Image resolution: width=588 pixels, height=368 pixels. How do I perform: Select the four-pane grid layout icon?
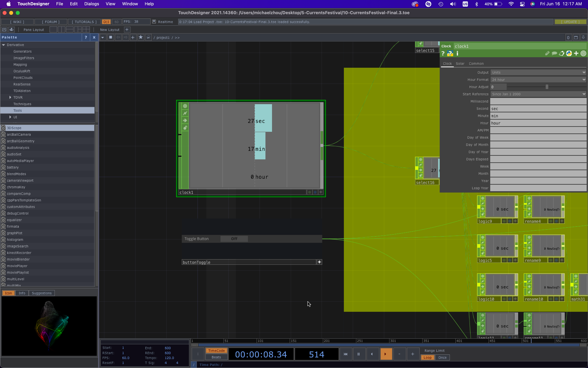coord(86,30)
